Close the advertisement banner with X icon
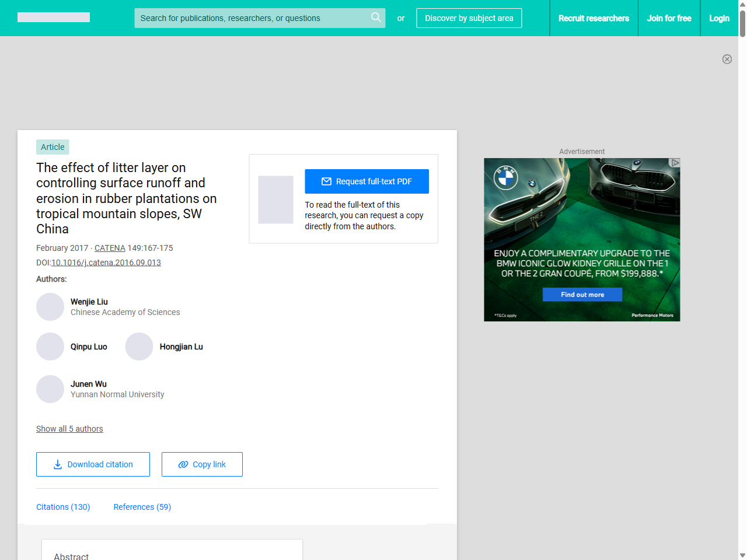The height and width of the screenshot is (560, 747). 727,59
